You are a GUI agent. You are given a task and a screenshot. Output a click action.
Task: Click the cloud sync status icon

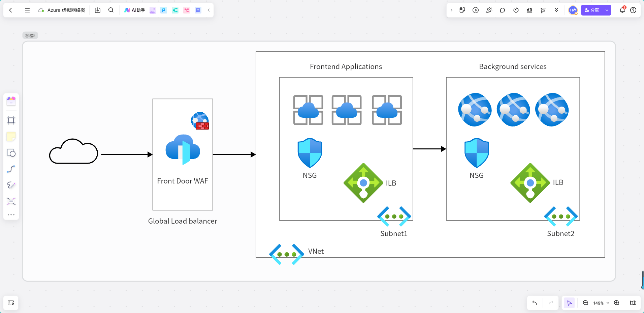pyautogui.click(x=41, y=10)
